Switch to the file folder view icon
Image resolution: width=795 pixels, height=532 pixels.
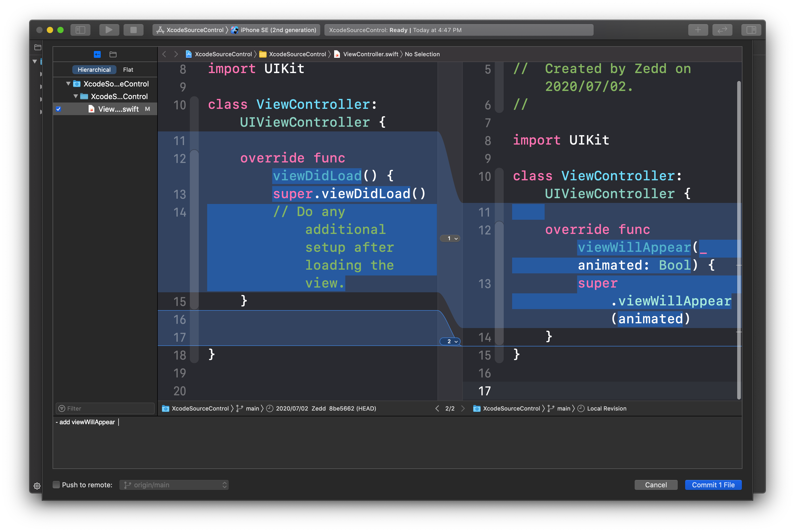pos(113,54)
